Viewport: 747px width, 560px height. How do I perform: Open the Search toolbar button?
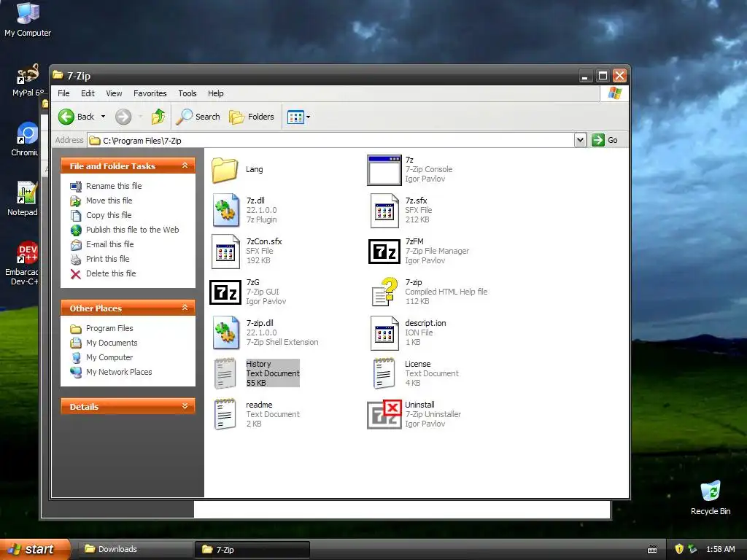pyautogui.click(x=198, y=117)
